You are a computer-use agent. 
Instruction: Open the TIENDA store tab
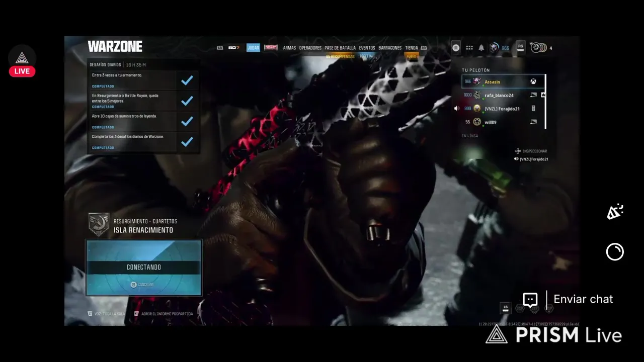click(412, 48)
